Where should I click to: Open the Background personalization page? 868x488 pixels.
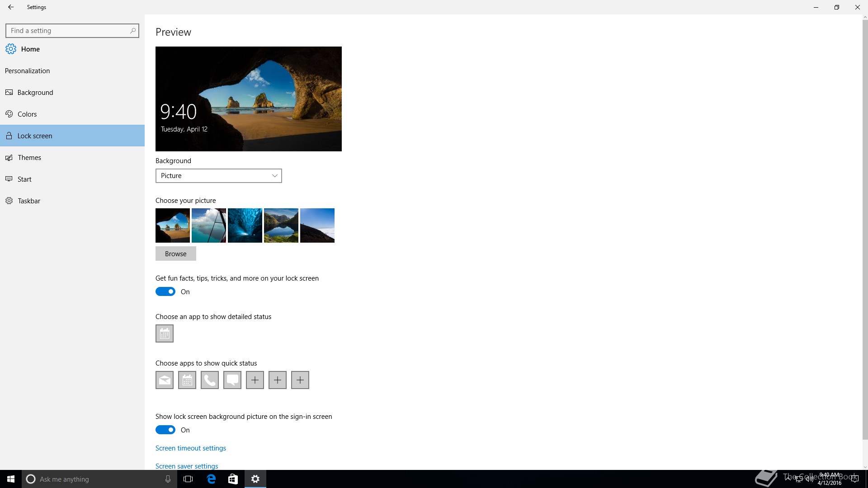pyautogui.click(x=72, y=92)
